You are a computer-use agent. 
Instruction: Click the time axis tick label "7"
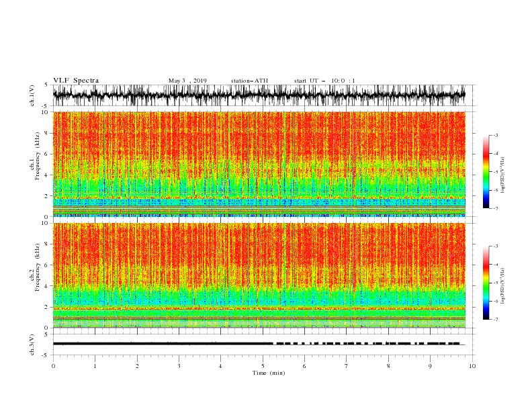point(347,366)
